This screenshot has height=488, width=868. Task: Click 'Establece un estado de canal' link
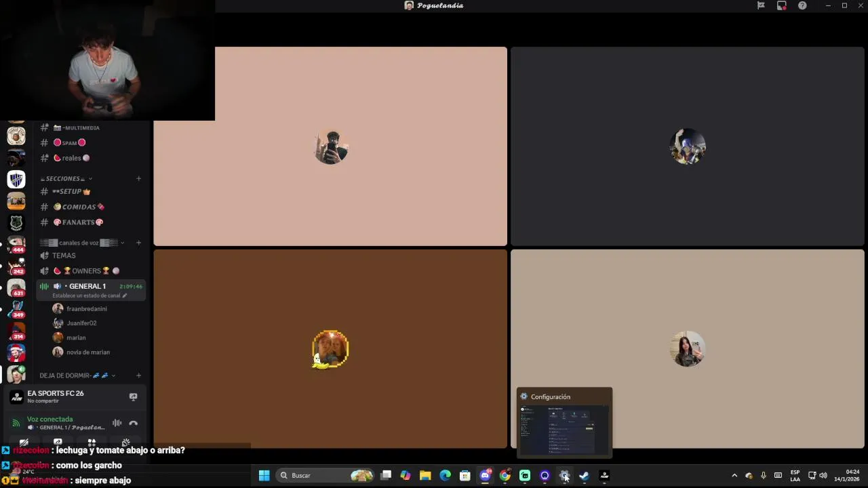[85, 296]
